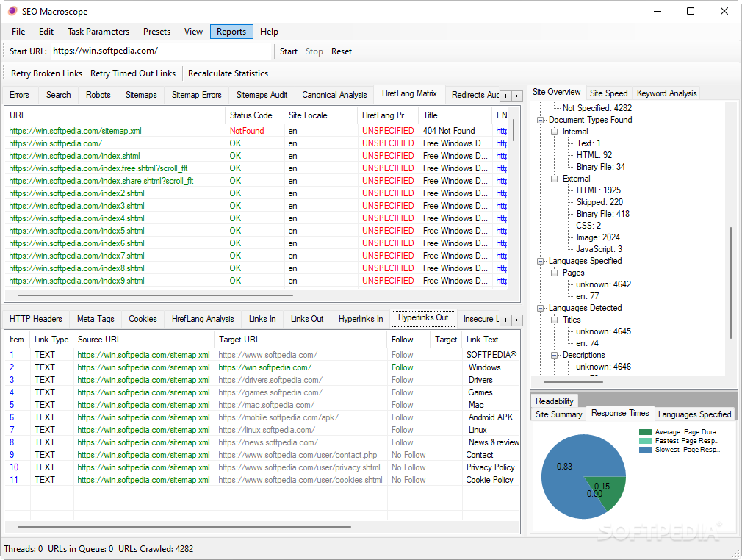Open the Languages Specified chart tab
The image size is (742, 560).
694,414
